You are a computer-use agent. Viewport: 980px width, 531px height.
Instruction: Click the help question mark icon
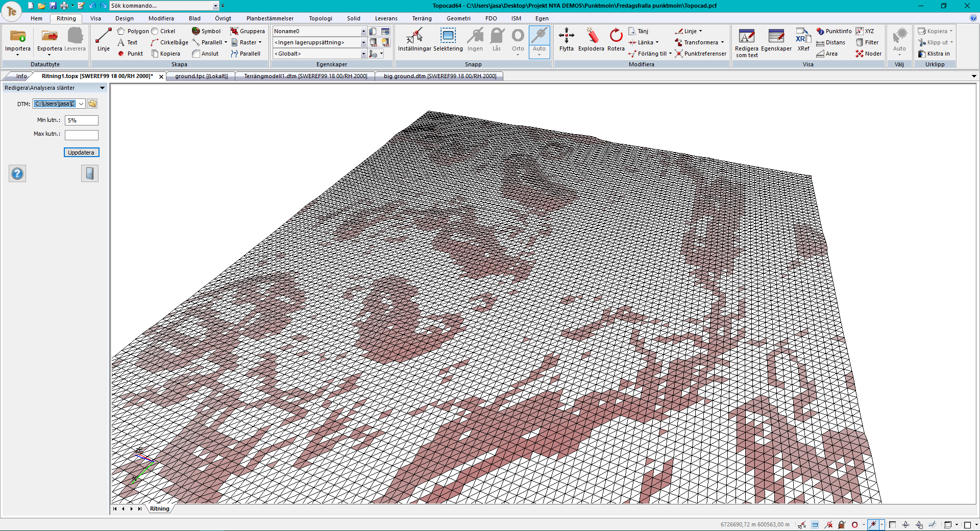click(x=17, y=174)
